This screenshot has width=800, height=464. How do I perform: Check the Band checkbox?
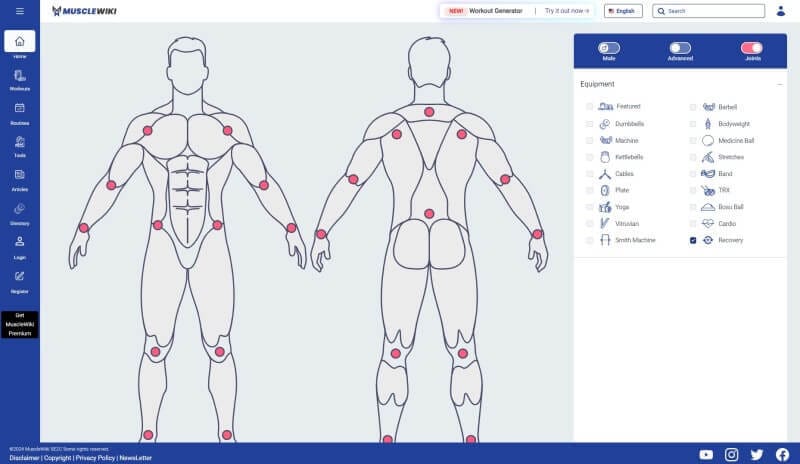click(693, 174)
